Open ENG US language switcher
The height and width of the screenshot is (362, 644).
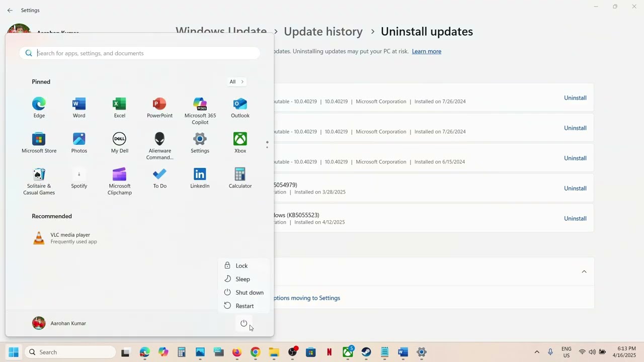[567, 352]
